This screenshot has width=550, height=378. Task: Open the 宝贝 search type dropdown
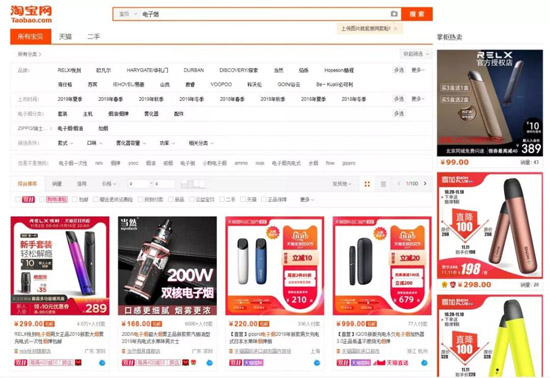coord(128,14)
